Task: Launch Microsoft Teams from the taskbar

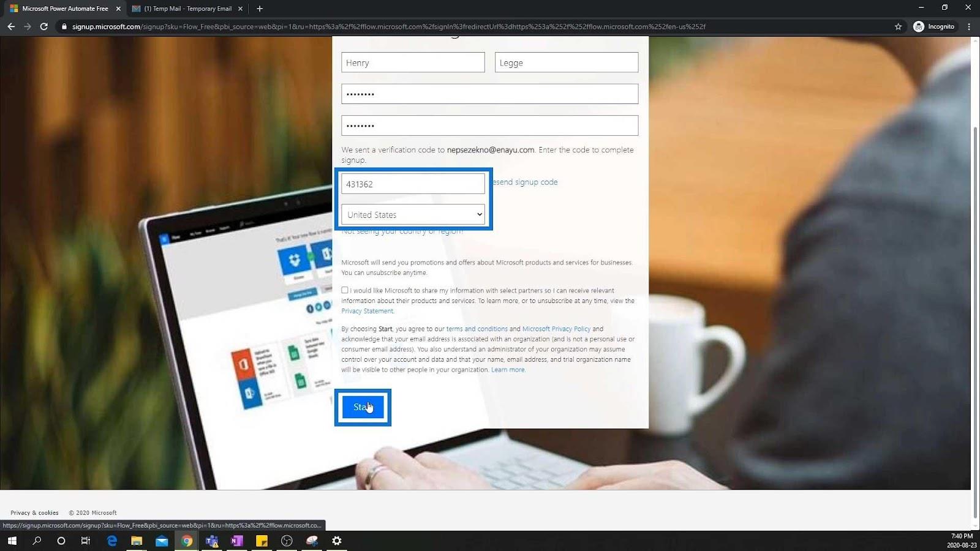Action: (212, 541)
